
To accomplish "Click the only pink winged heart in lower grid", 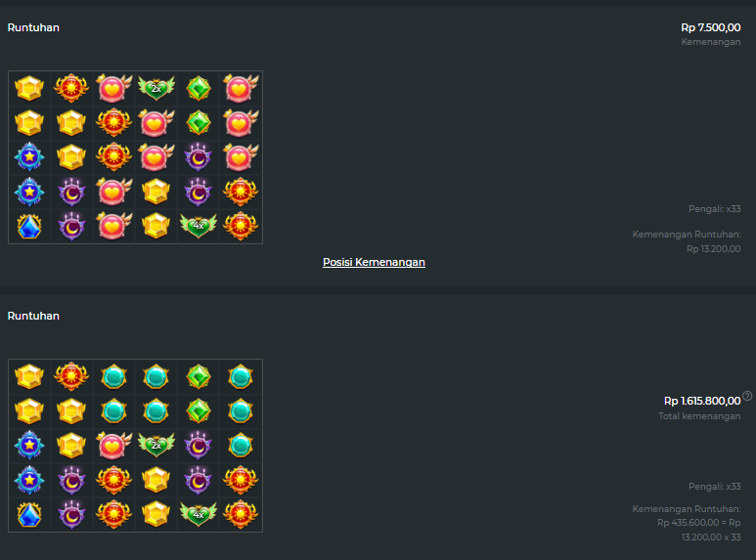I will (113, 445).
